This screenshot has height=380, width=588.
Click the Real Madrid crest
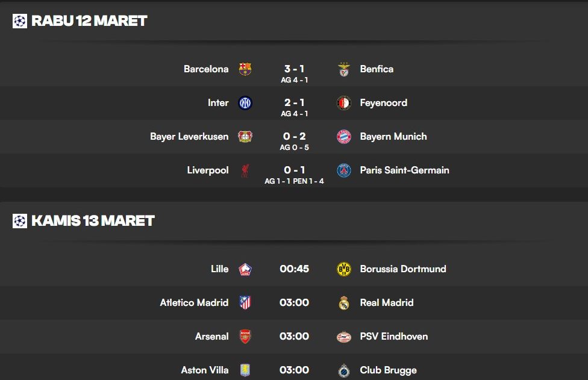coord(344,303)
